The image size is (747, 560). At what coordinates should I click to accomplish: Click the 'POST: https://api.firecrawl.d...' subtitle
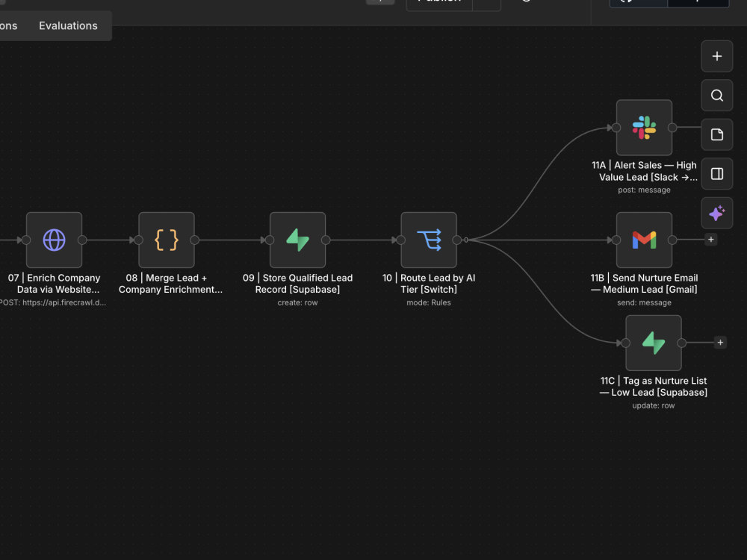pos(53,302)
